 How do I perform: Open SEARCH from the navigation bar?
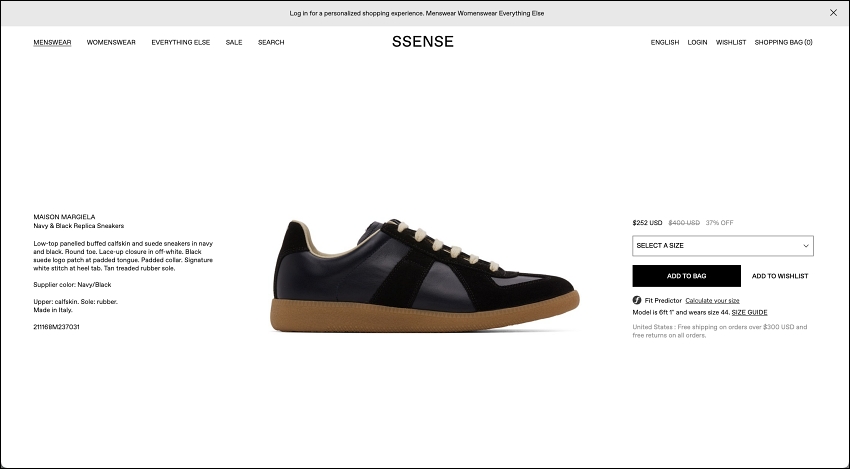(x=271, y=43)
